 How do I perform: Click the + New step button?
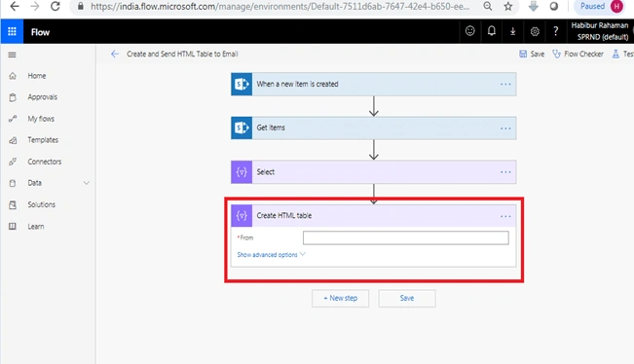tap(340, 298)
